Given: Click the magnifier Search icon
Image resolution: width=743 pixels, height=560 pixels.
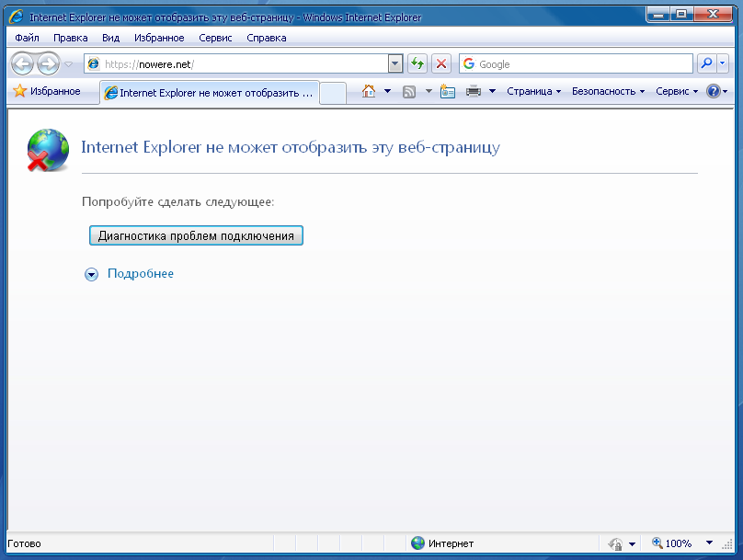Looking at the screenshot, I should tap(706, 63).
